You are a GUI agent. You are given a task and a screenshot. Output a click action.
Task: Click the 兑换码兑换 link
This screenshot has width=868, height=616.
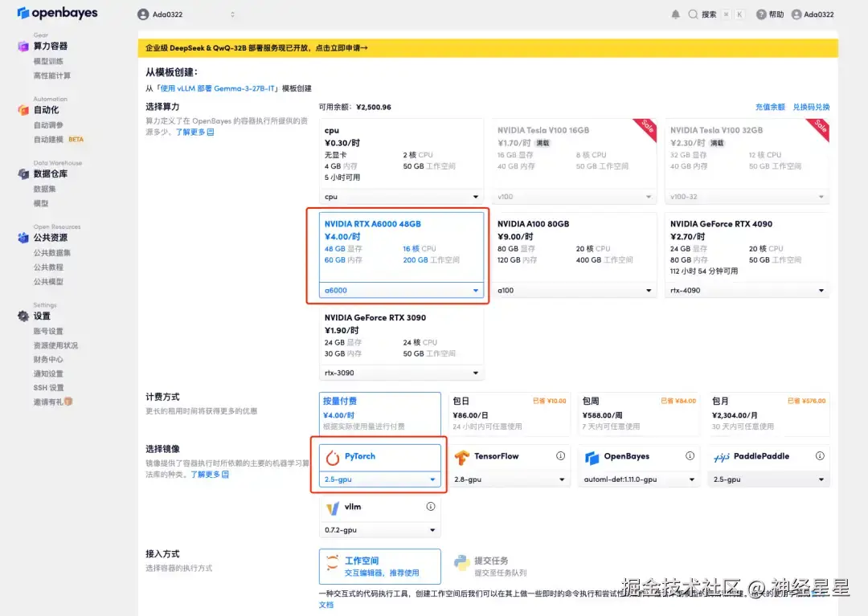[x=811, y=108]
